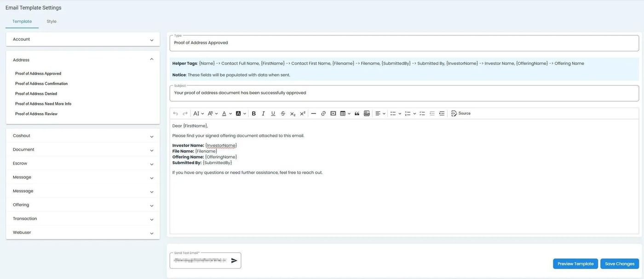This screenshot has height=279, width=644.
Task: Switch to the Style tab
Action: coord(52,22)
